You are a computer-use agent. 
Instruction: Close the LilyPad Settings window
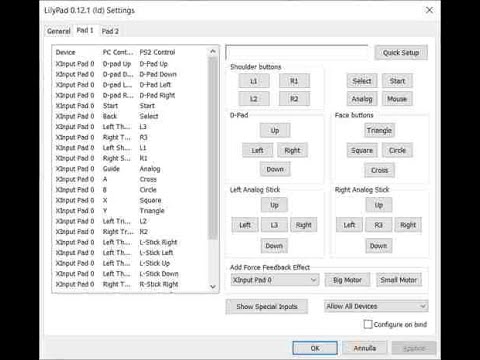(x=429, y=10)
